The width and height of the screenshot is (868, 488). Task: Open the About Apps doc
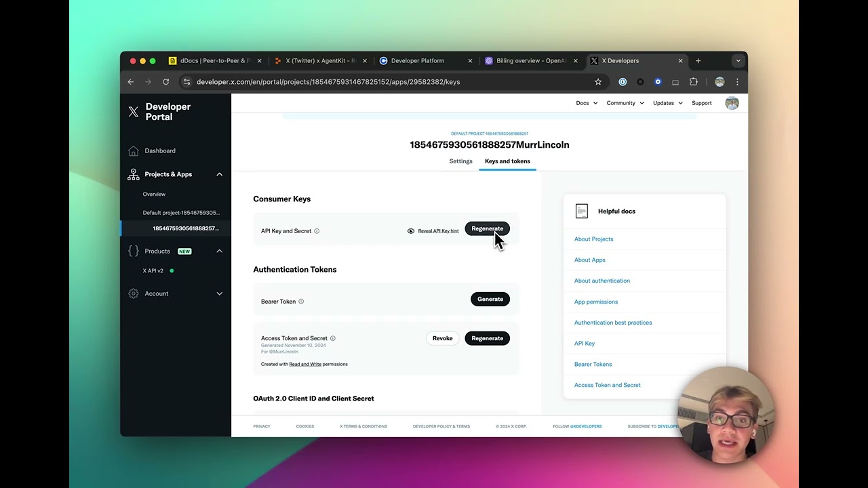coord(590,260)
